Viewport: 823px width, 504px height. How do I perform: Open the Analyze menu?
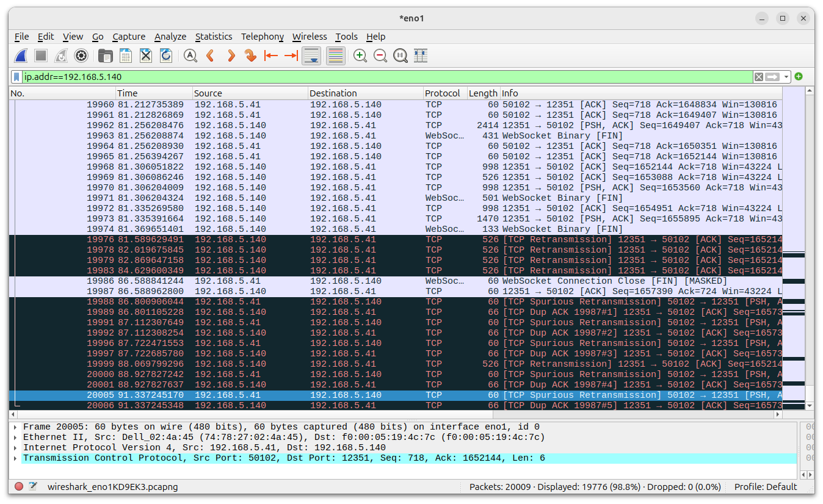pos(170,37)
